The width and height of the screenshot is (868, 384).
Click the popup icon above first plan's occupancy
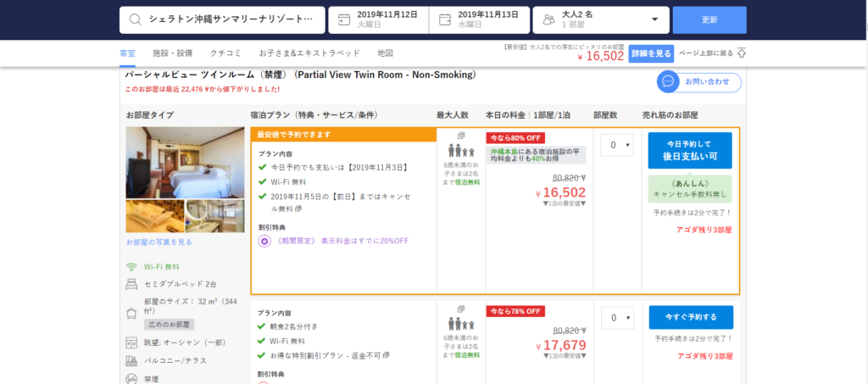tap(461, 136)
